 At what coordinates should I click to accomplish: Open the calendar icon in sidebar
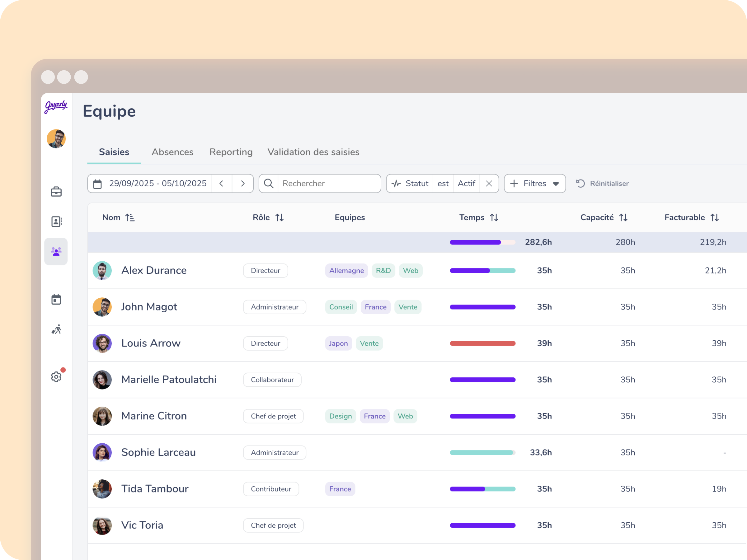pyautogui.click(x=56, y=299)
